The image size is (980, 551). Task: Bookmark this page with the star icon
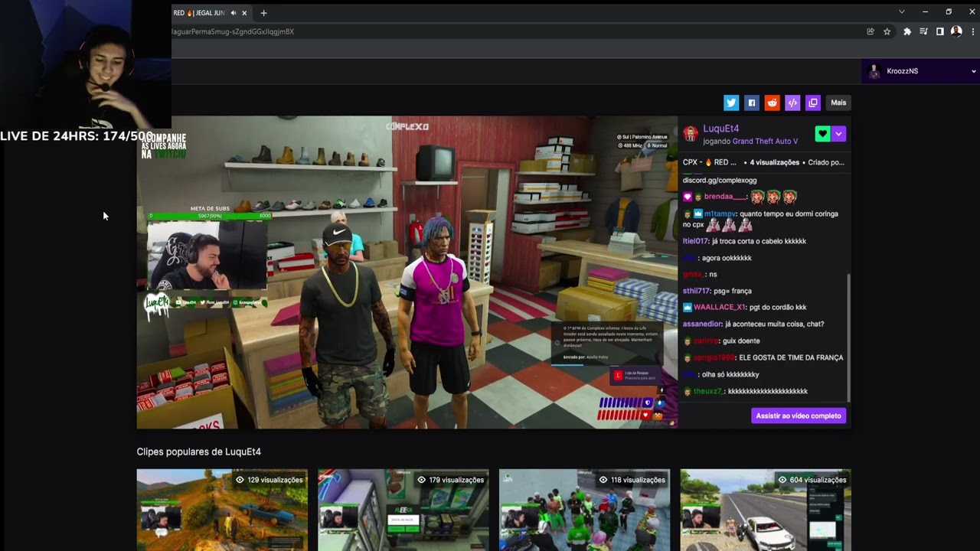click(x=887, y=31)
